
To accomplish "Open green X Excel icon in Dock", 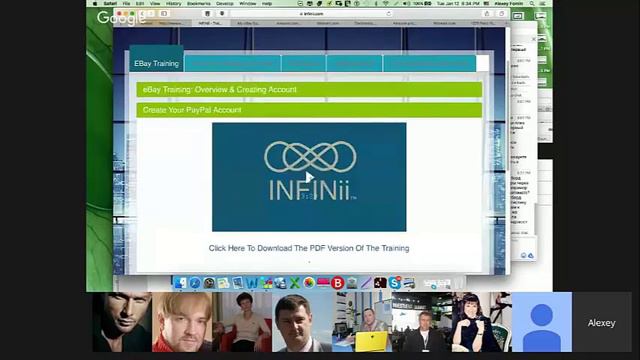I will pos(295,282).
